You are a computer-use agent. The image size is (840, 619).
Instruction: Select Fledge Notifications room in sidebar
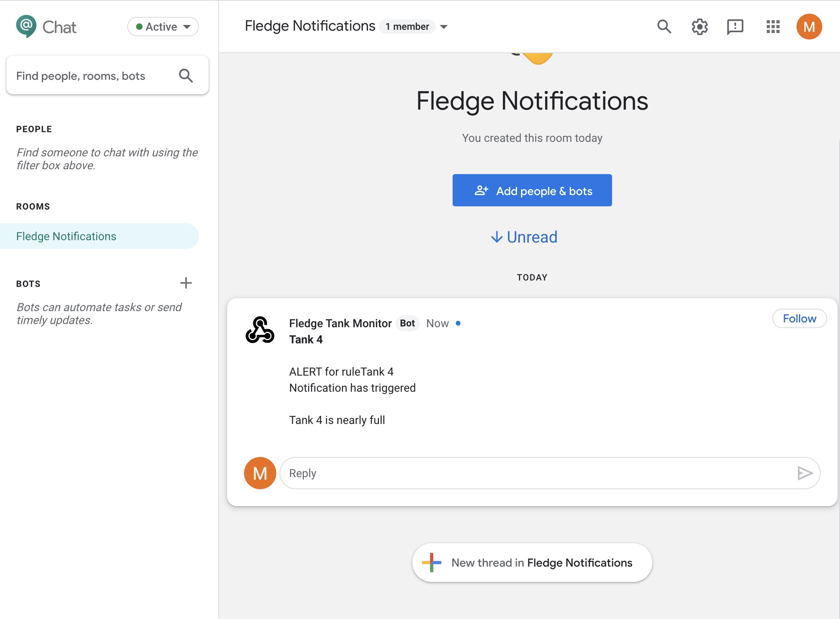pos(66,236)
